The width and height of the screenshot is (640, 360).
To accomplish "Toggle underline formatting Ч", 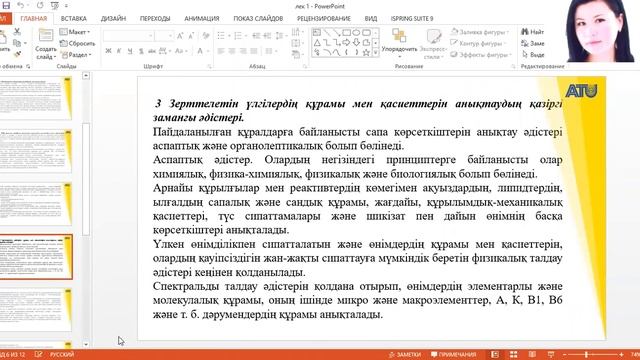I will [x=130, y=51].
